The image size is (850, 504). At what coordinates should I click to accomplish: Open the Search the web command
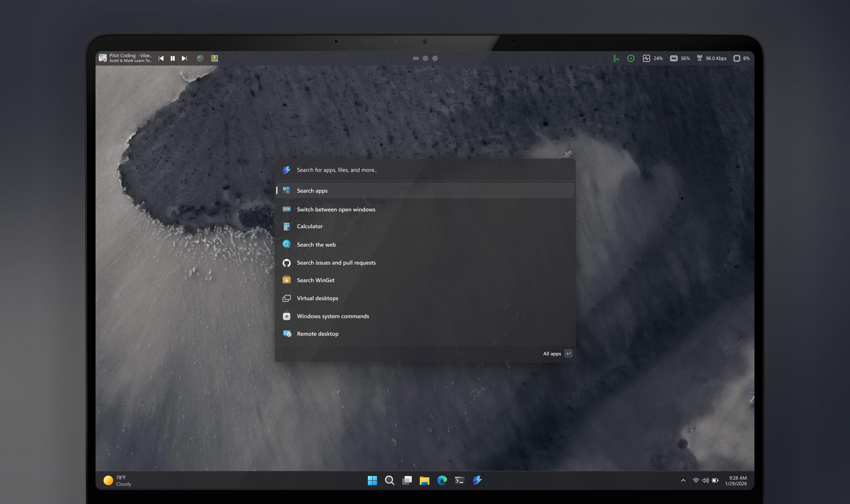click(x=316, y=244)
